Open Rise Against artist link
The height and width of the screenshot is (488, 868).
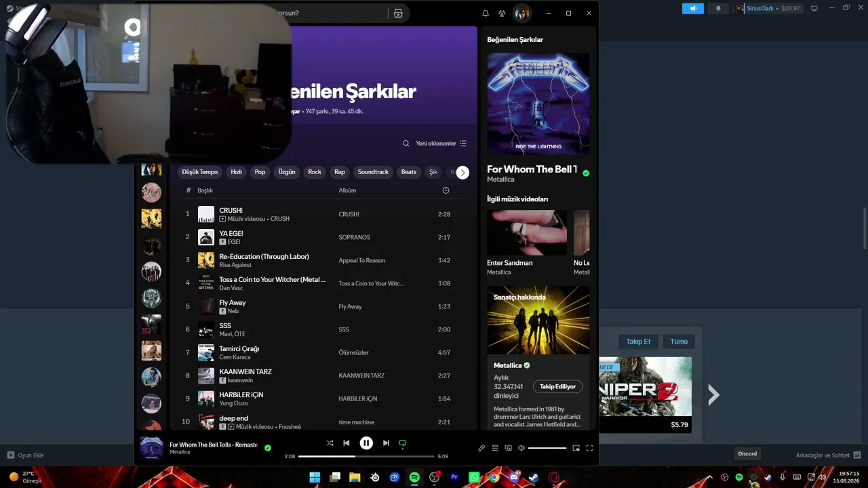click(235, 265)
